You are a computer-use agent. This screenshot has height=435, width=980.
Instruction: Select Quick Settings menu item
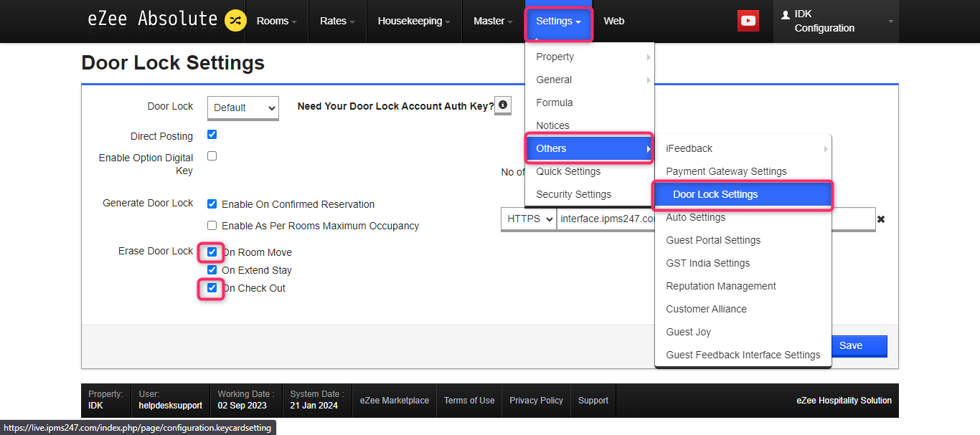pos(590,171)
